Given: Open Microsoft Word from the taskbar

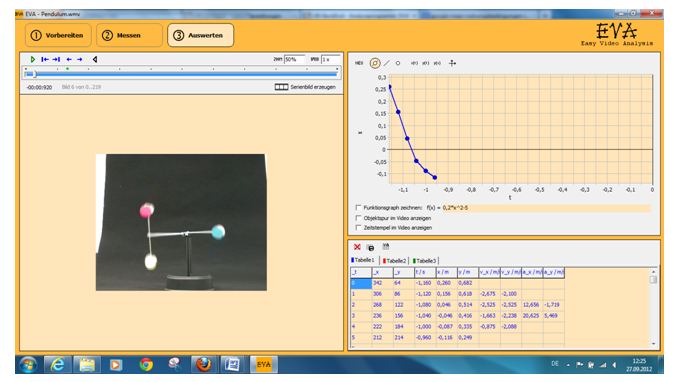Looking at the screenshot, I should point(232,365).
